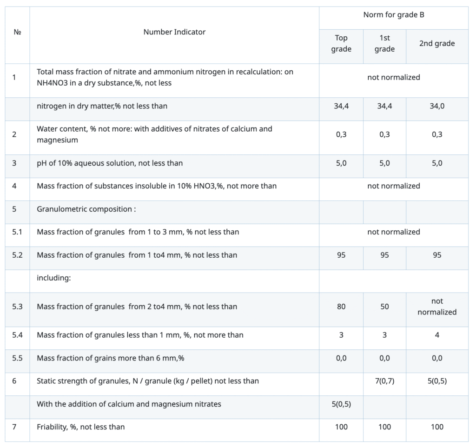Click the 80 value in row 5.3

tap(341, 307)
